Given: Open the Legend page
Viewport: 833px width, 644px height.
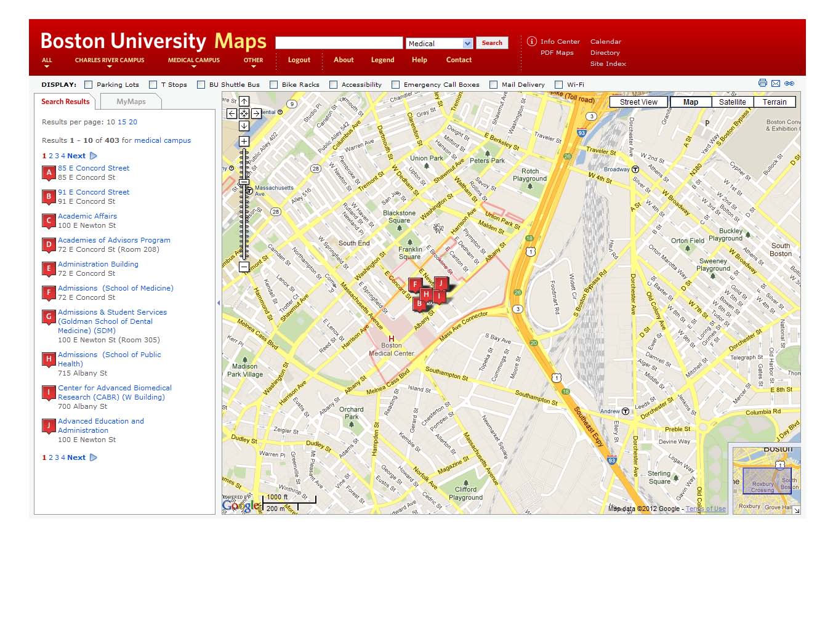Looking at the screenshot, I should pyautogui.click(x=382, y=60).
